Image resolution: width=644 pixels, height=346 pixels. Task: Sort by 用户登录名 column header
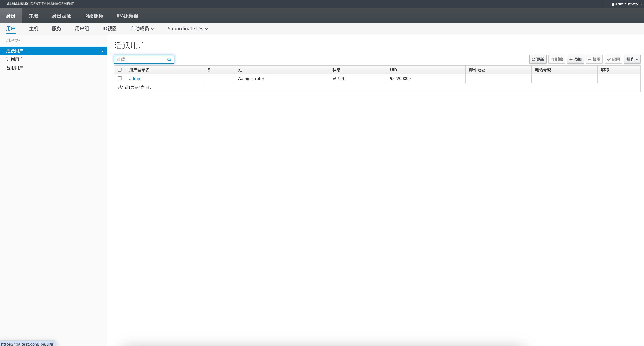(x=139, y=70)
